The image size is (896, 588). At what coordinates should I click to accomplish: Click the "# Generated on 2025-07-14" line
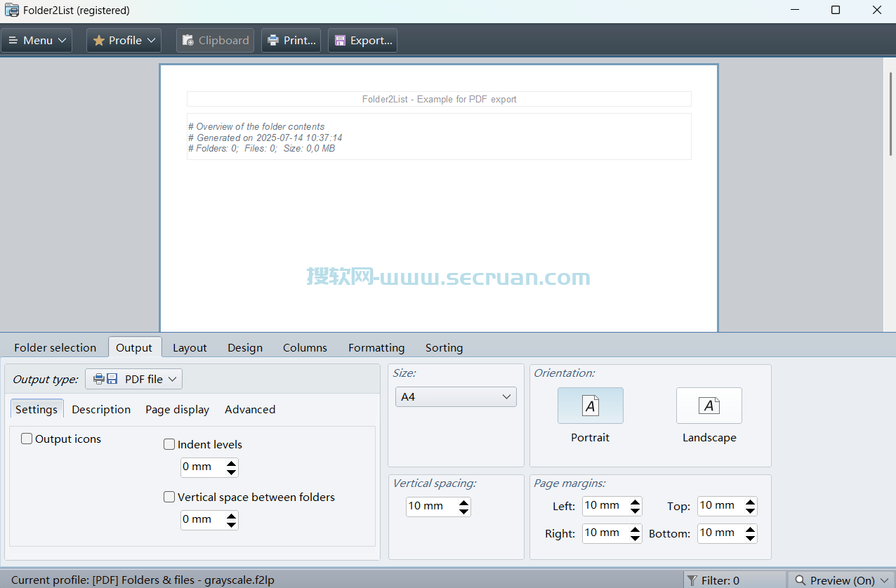click(265, 138)
